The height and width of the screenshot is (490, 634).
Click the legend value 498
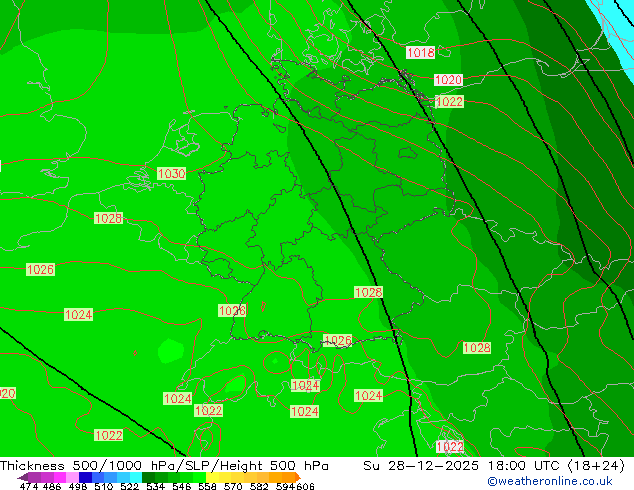coord(78,486)
